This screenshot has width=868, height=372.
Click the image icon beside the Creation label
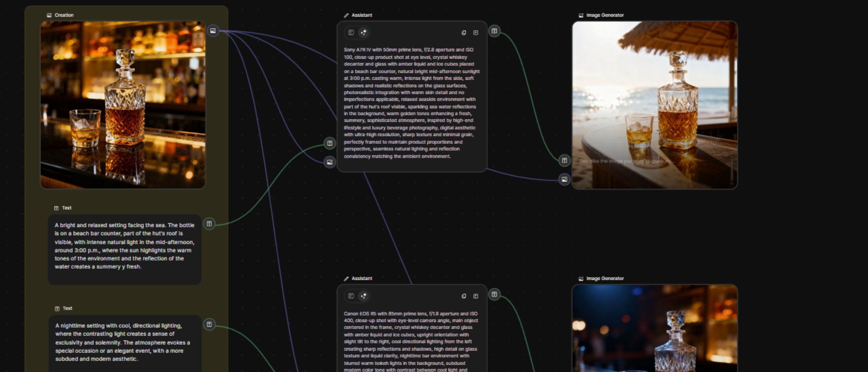[x=50, y=15]
